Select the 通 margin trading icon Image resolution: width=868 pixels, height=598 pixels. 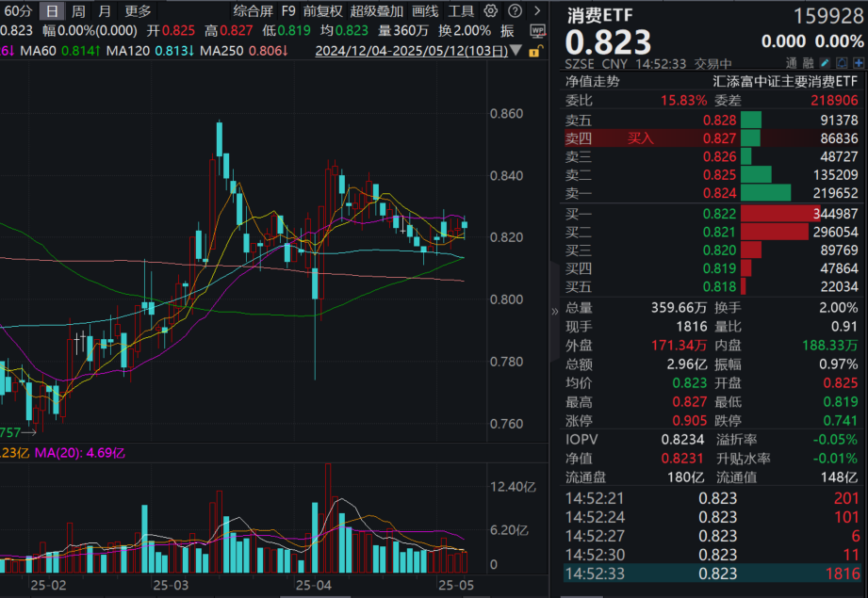click(x=792, y=62)
